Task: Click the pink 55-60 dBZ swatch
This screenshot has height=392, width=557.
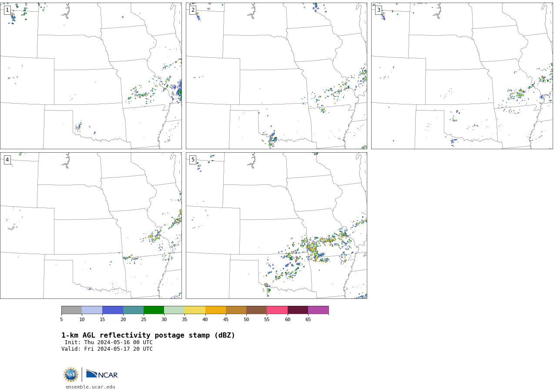Action: click(277, 310)
